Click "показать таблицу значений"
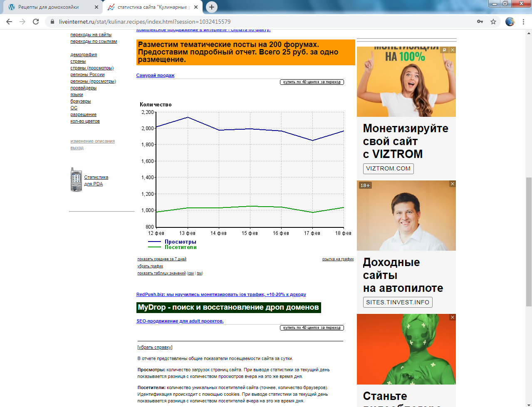 tap(161, 273)
